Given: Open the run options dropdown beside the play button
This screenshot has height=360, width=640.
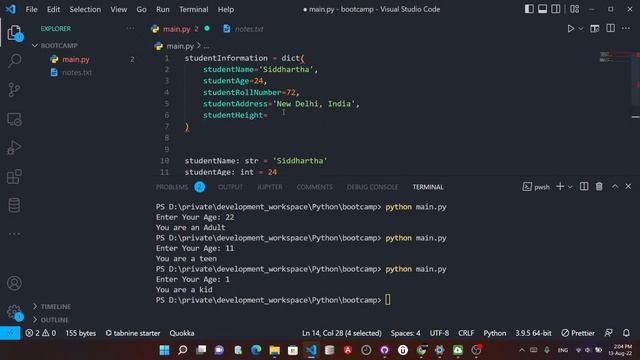Looking at the screenshot, I should click(x=581, y=29).
